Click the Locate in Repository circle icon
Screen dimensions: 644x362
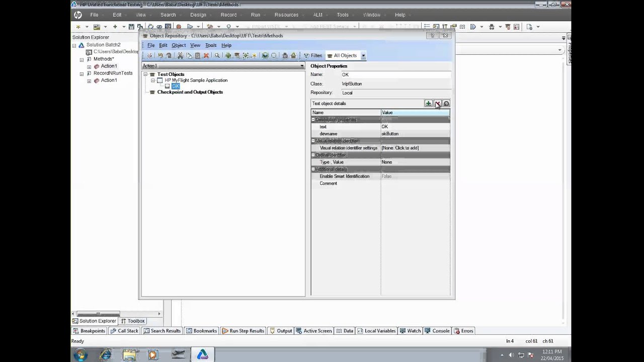(274, 55)
